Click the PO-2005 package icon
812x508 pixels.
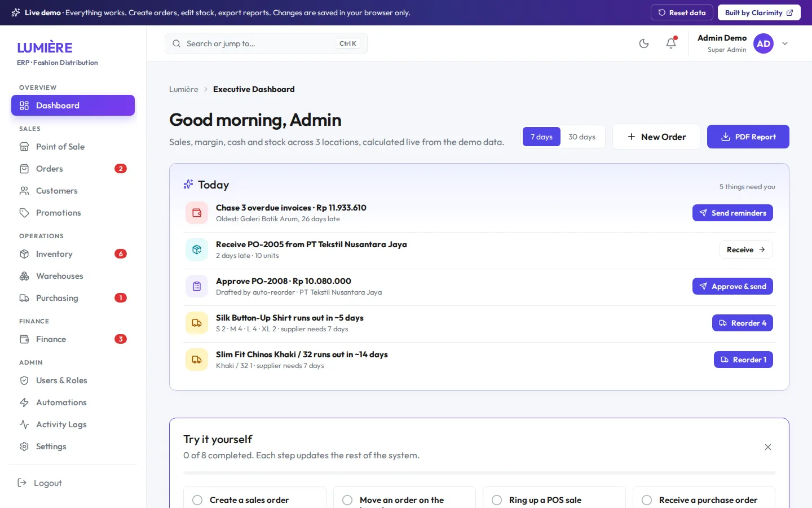click(197, 249)
